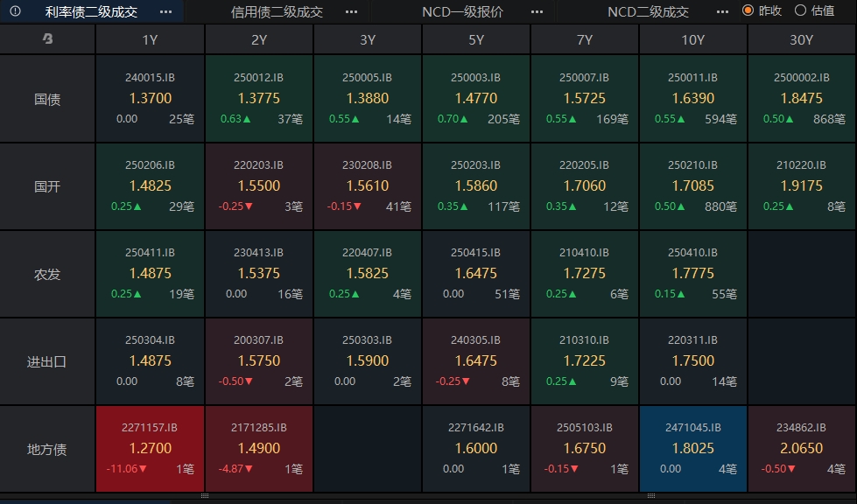The image size is (857, 504).
Task: Open bond cell 250005.IB
Action: (x=368, y=99)
